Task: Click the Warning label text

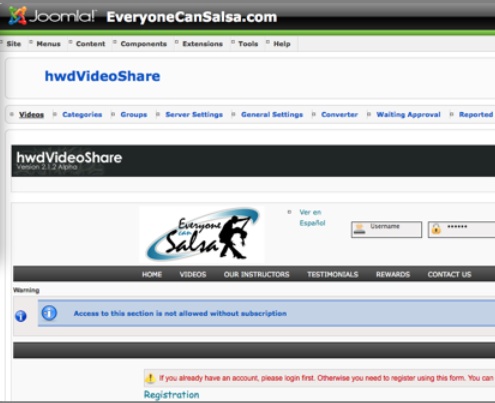Action: point(26,290)
